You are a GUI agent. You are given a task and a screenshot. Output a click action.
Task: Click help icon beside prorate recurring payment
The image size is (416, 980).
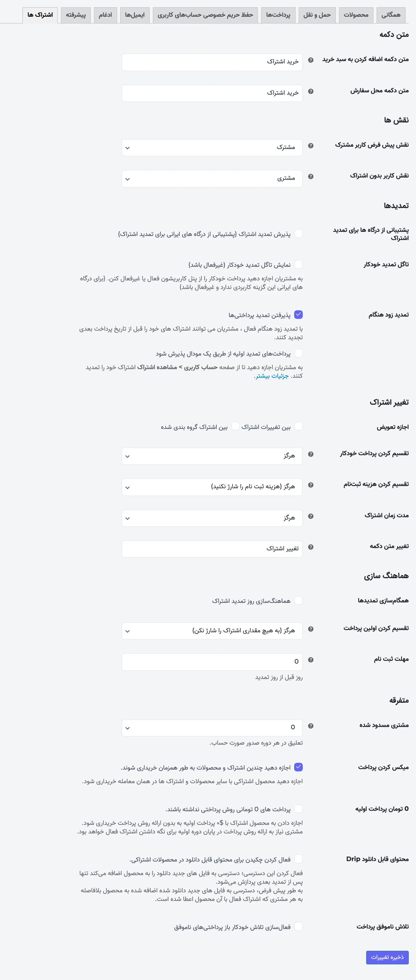pyautogui.click(x=311, y=454)
